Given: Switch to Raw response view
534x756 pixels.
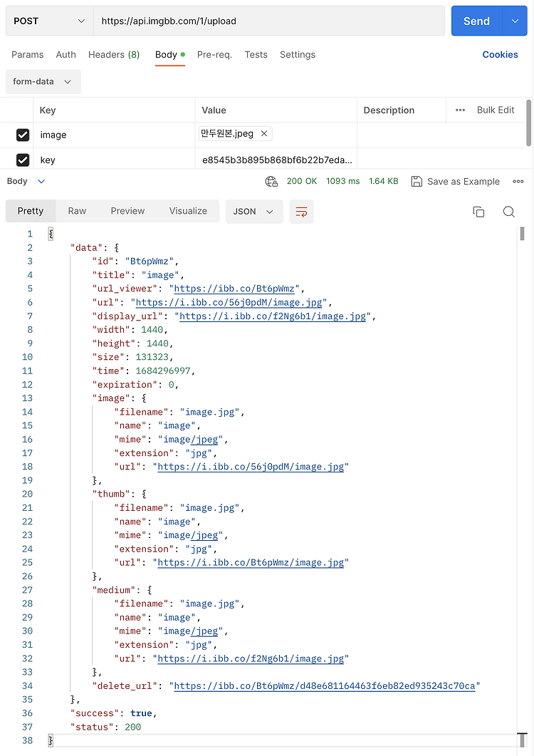Looking at the screenshot, I should [77, 211].
